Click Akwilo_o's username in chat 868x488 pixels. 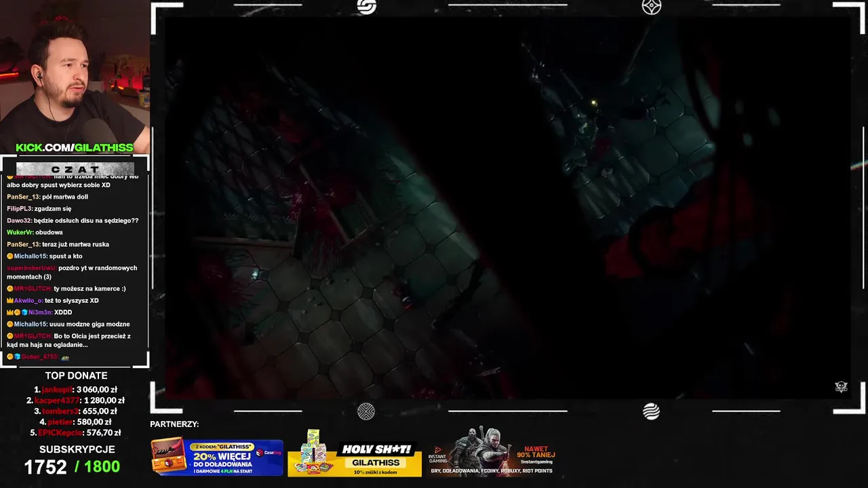coord(28,300)
